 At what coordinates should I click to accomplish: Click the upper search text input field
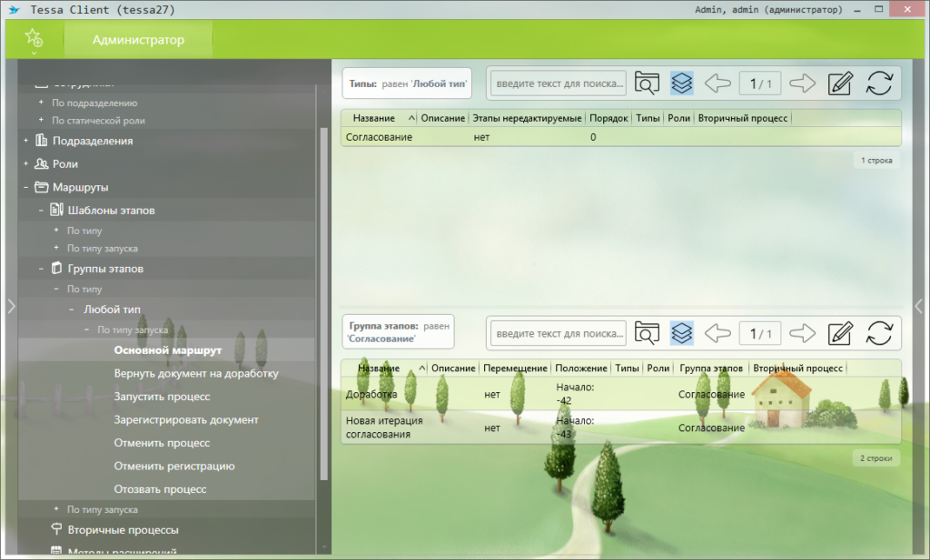[x=558, y=84]
